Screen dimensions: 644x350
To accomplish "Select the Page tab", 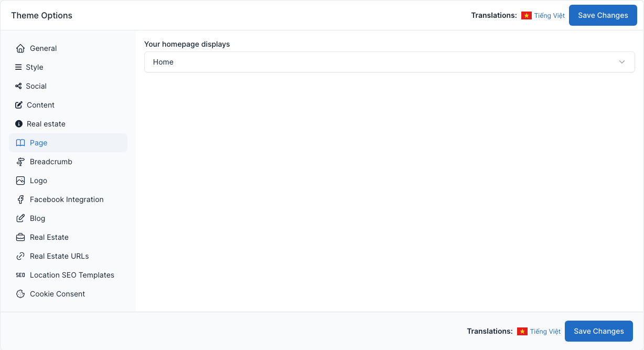I will tap(68, 143).
